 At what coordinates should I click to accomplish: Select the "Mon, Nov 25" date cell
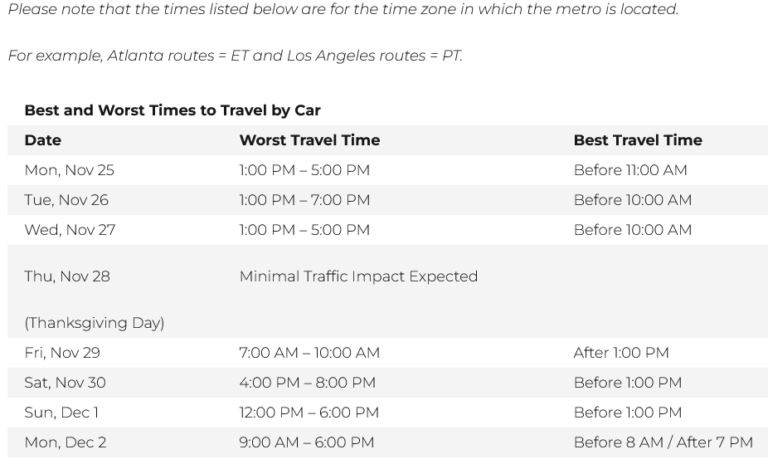[68, 170]
